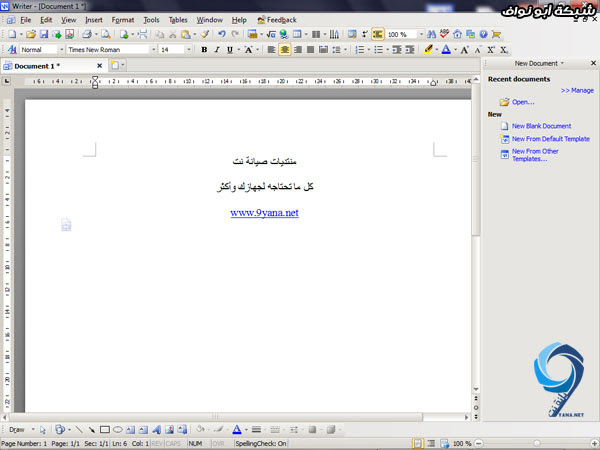The image size is (600, 450).
Task: Click the Redo arrow icon
Action: (235, 34)
